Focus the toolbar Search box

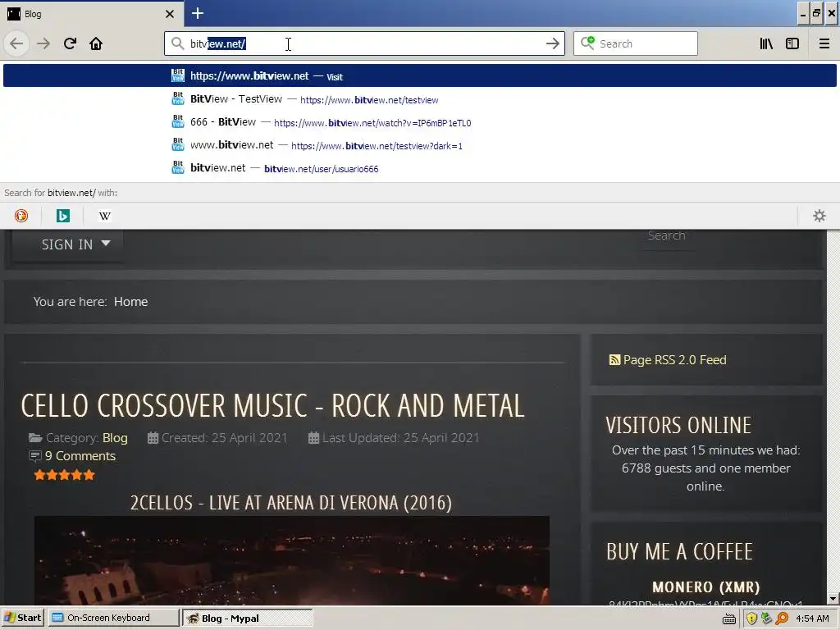click(636, 43)
